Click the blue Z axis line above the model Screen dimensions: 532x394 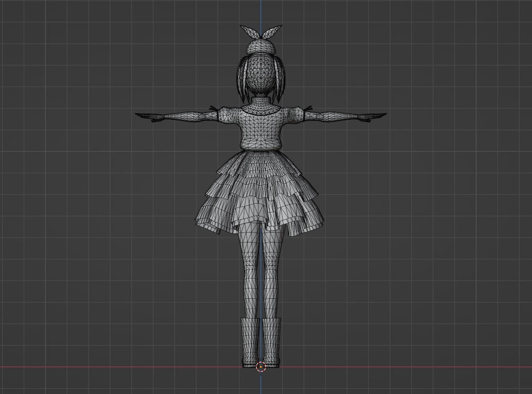[x=260, y=10]
